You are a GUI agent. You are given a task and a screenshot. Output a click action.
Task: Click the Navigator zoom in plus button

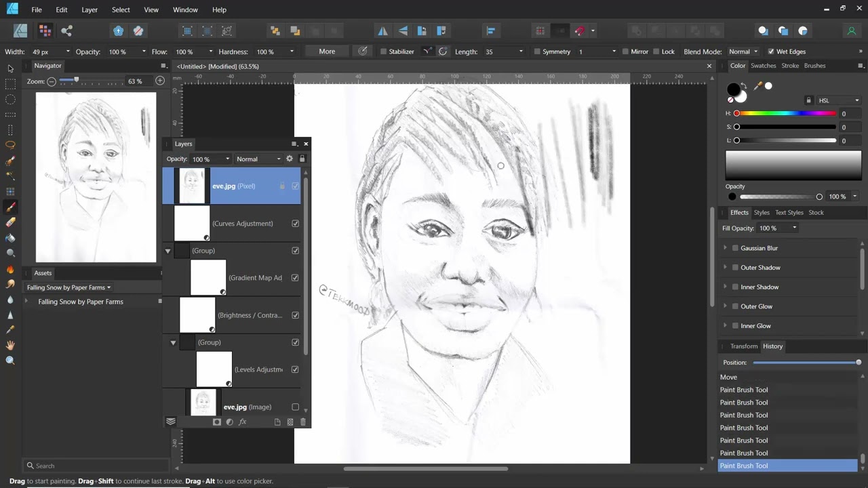pos(160,81)
